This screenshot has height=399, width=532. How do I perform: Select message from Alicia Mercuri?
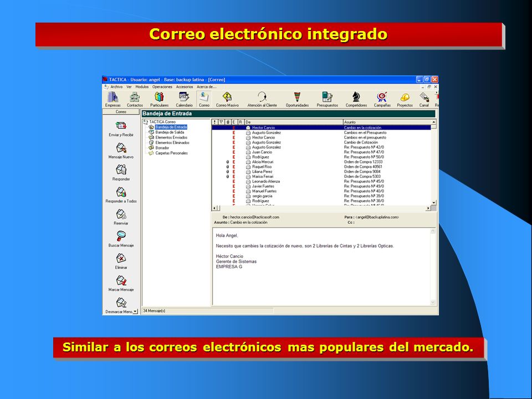(321, 162)
